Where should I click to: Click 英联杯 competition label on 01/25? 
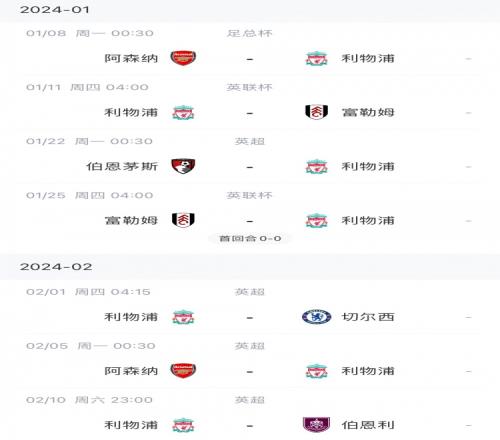click(250, 195)
